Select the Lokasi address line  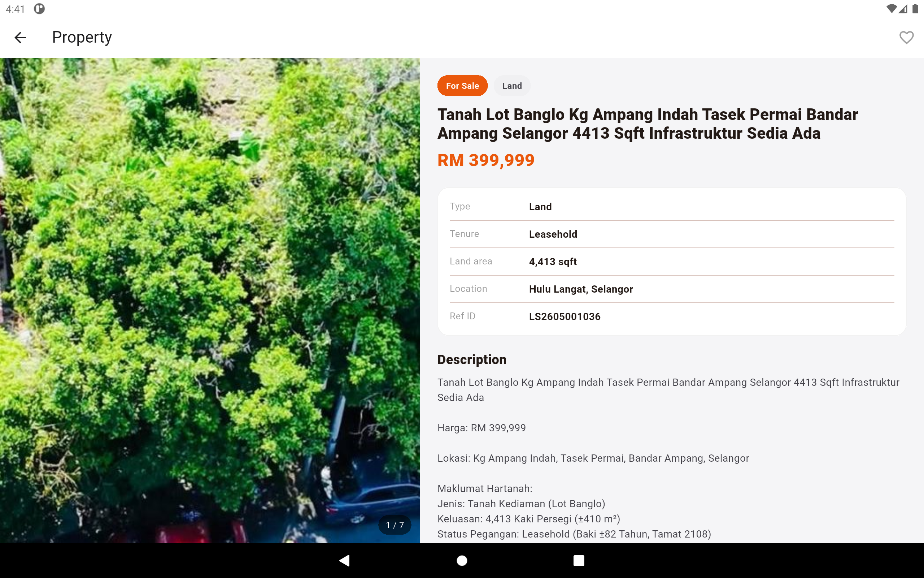[593, 458]
